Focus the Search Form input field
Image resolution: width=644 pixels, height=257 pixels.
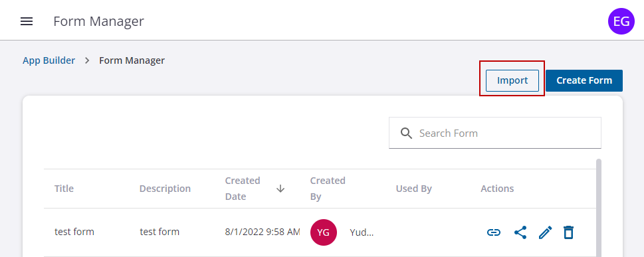[495, 133]
